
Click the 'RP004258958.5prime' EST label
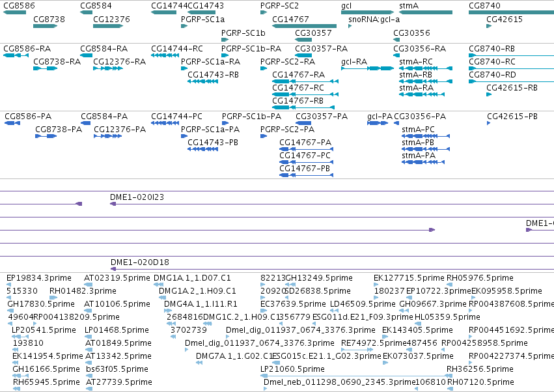[x=484, y=343]
